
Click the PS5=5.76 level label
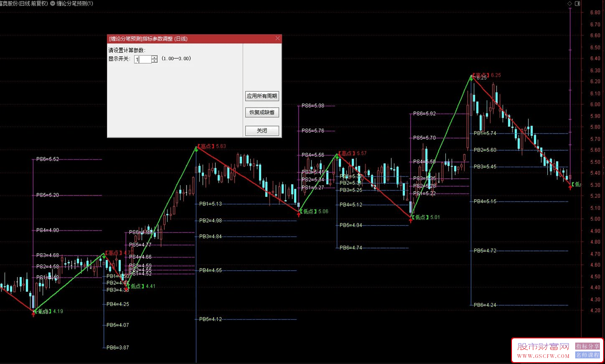[x=313, y=131]
